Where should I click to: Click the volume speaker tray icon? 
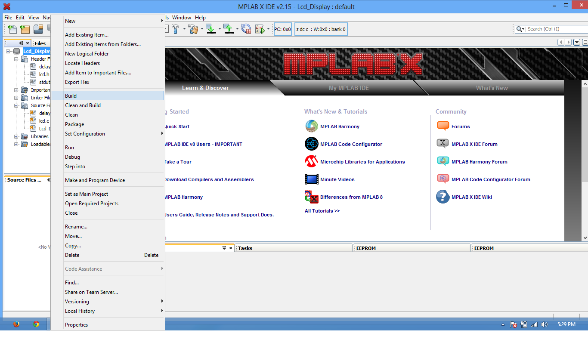tap(545, 324)
